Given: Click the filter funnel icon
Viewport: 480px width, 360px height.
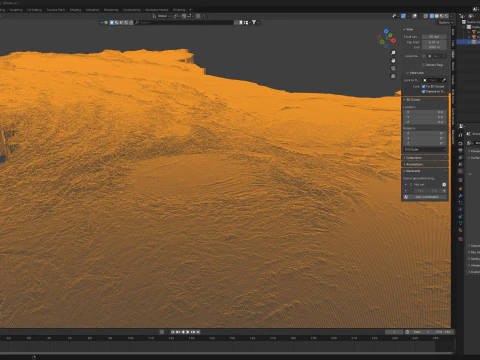Looking at the screenshot, I should (254, 22).
